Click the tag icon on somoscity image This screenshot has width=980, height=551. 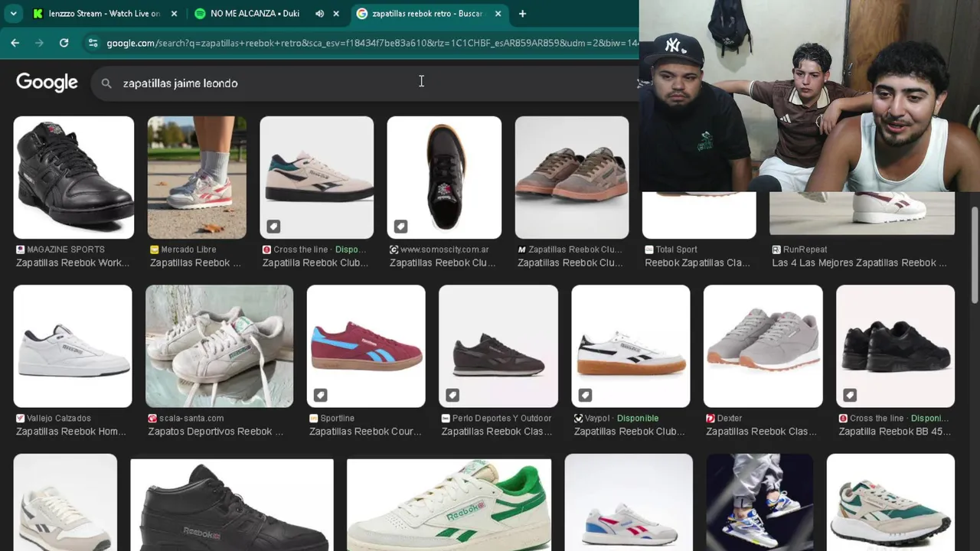coord(400,227)
